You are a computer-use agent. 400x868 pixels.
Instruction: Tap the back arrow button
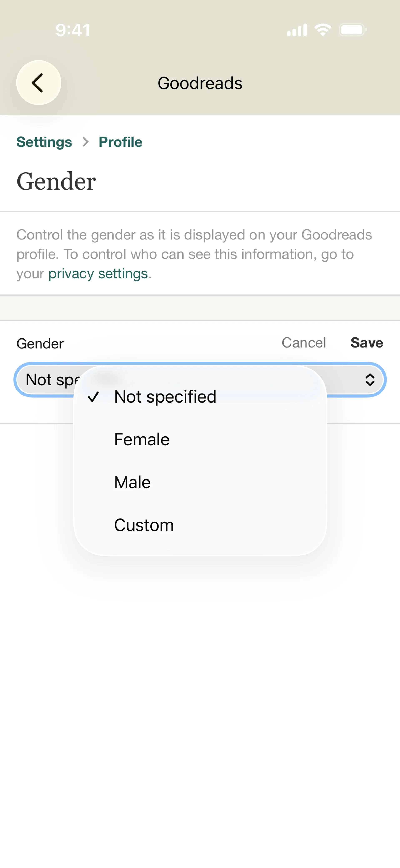[x=39, y=83]
